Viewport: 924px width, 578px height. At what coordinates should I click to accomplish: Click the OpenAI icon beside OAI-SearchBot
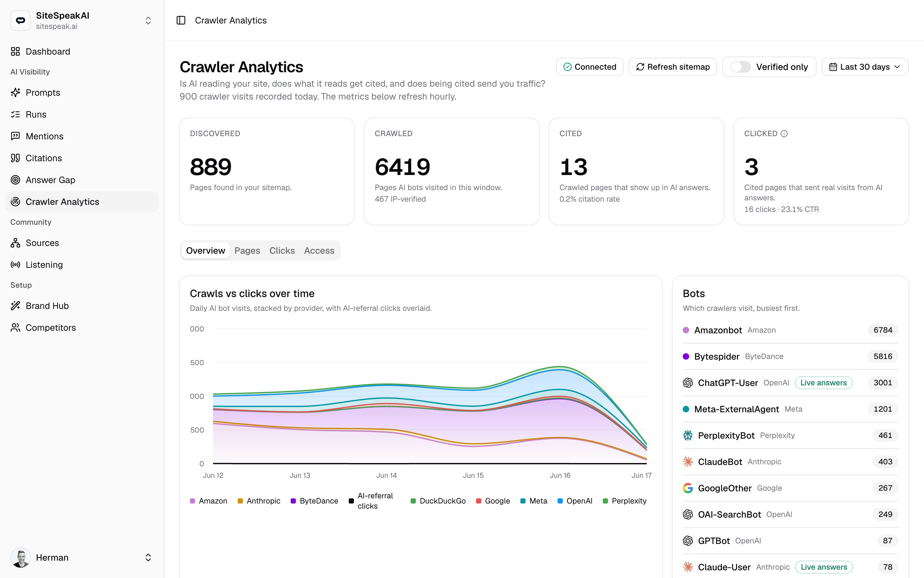(688, 514)
